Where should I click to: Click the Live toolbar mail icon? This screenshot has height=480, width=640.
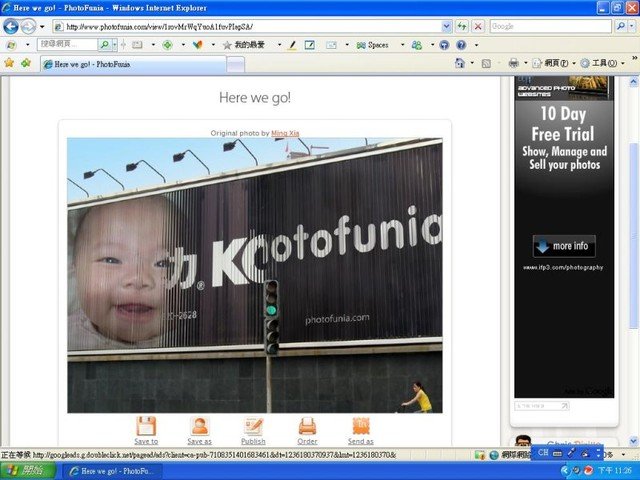(x=138, y=45)
